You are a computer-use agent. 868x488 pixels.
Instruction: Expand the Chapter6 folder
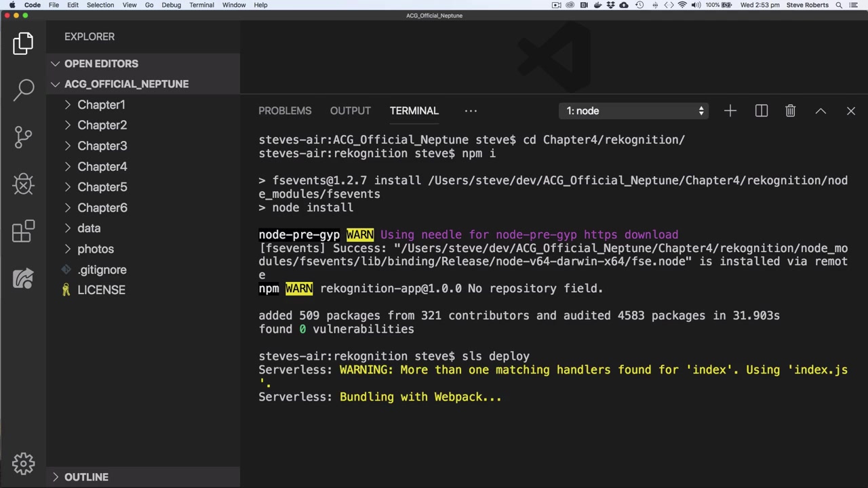point(143,208)
